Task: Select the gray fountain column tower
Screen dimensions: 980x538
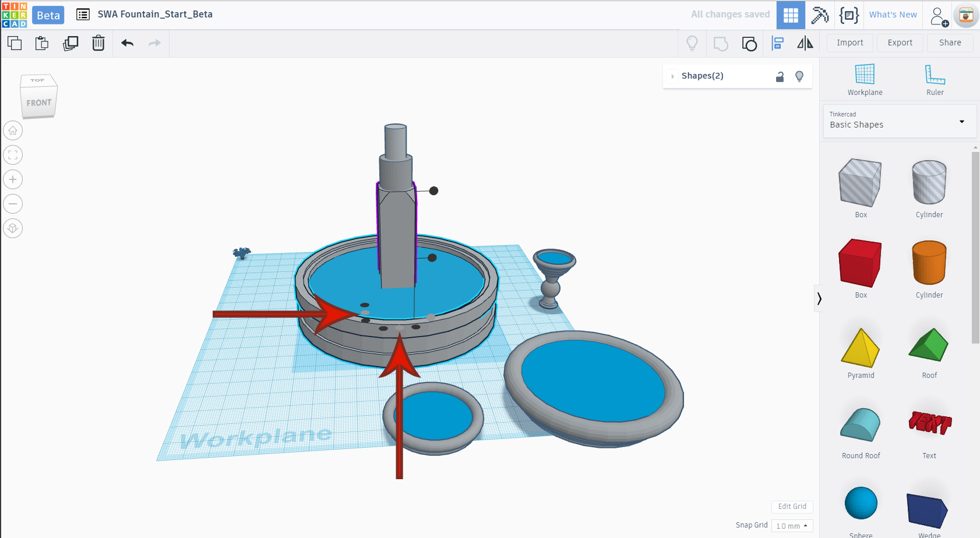Action: [397, 207]
